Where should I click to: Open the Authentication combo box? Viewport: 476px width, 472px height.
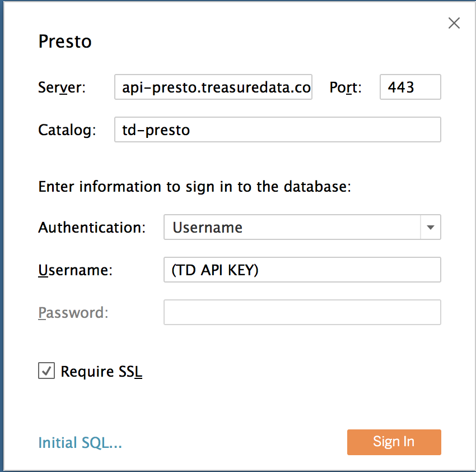(x=302, y=228)
